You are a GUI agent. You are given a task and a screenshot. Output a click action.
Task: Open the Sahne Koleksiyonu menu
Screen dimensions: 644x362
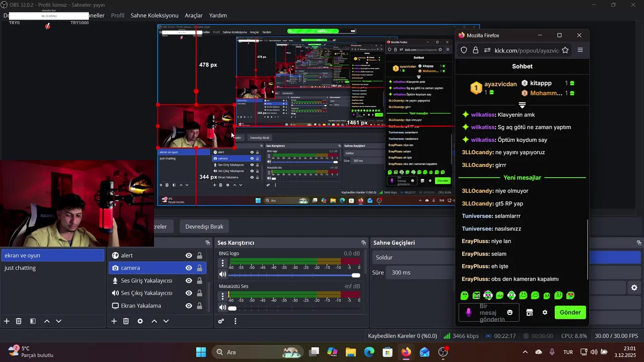click(154, 16)
